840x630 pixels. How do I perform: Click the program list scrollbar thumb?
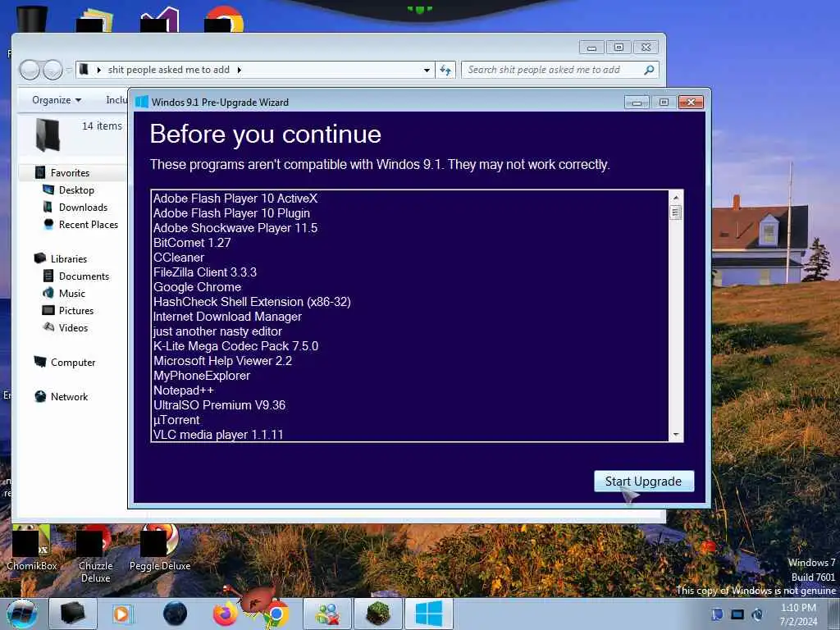(x=676, y=212)
